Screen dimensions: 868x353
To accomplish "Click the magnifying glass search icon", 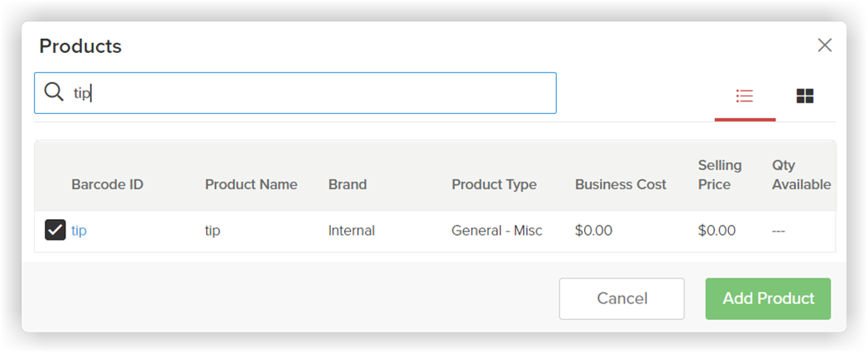I will pyautogui.click(x=54, y=93).
